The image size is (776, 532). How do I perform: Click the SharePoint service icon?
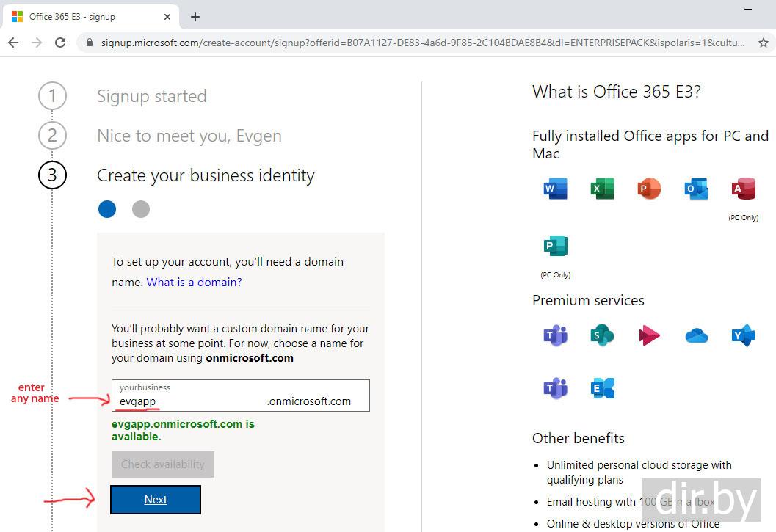pos(603,336)
